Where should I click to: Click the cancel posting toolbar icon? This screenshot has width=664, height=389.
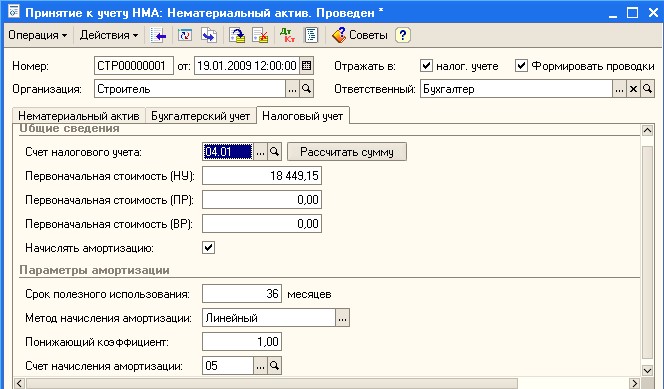260,36
